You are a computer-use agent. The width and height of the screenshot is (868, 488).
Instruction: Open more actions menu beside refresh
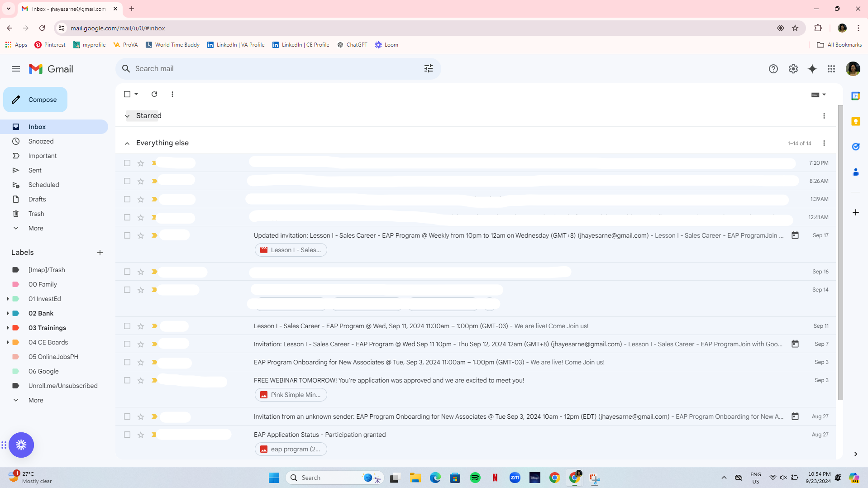coord(172,94)
